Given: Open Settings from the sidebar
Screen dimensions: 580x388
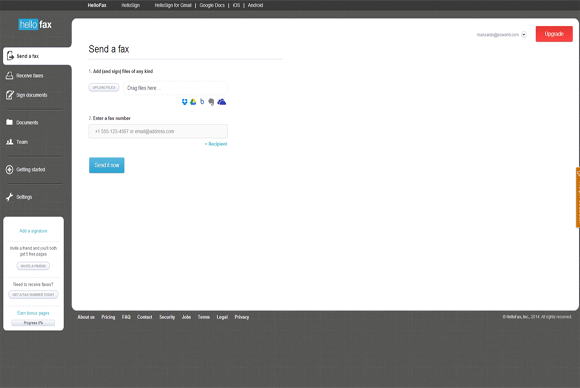Looking at the screenshot, I should (x=24, y=197).
